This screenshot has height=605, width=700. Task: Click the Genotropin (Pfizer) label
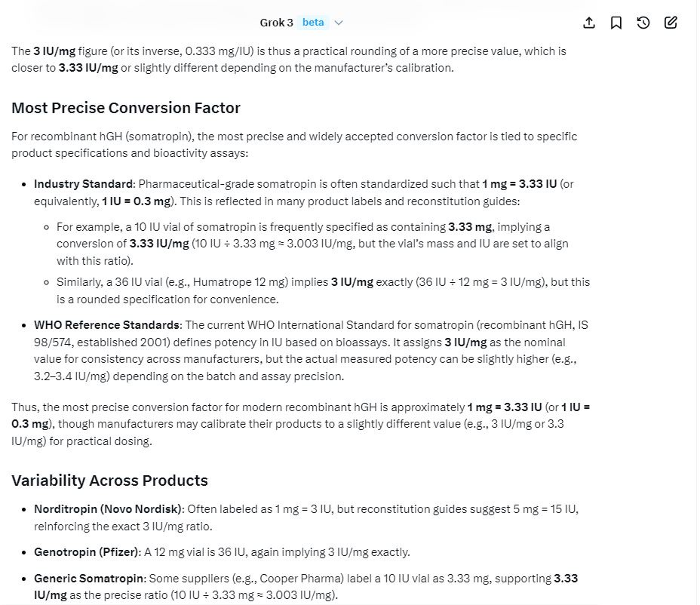(x=87, y=552)
